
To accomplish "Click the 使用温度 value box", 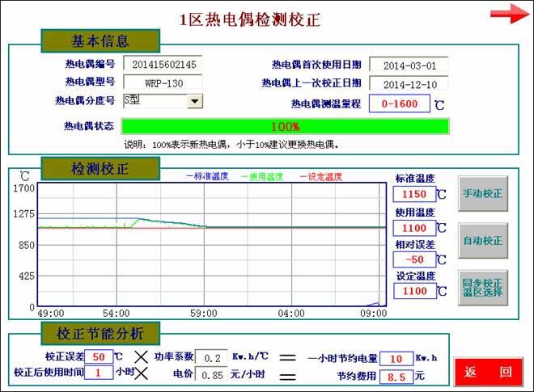I will [x=414, y=228].
